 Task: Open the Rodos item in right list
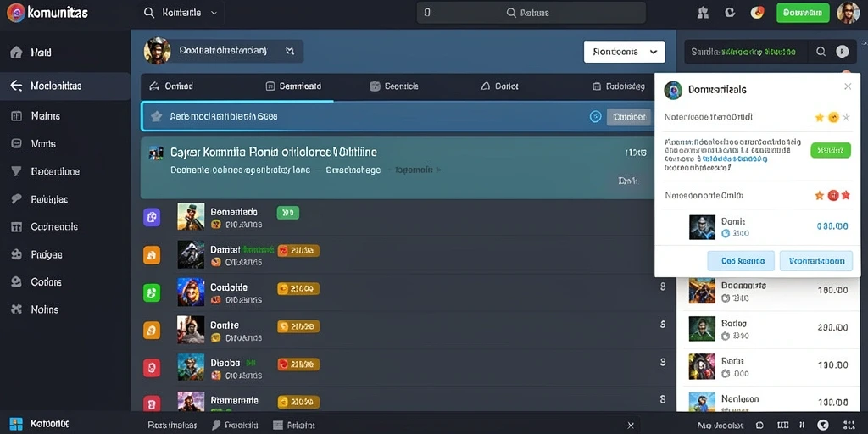pos(770,328)
